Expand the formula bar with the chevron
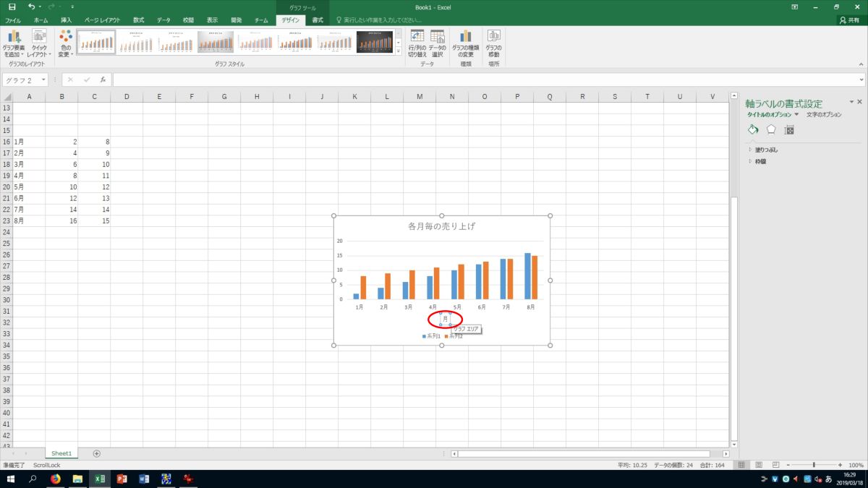Viewport: 868px width, 488px height. [861, 80]
